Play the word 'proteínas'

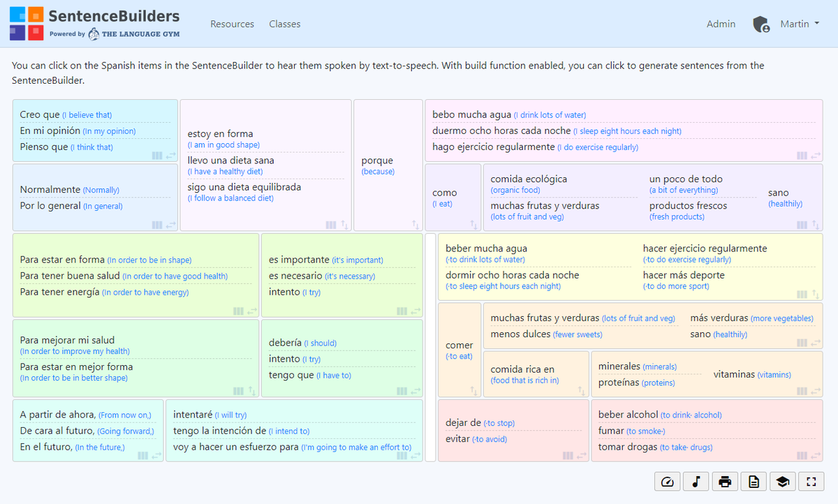(x=619, y=383)
